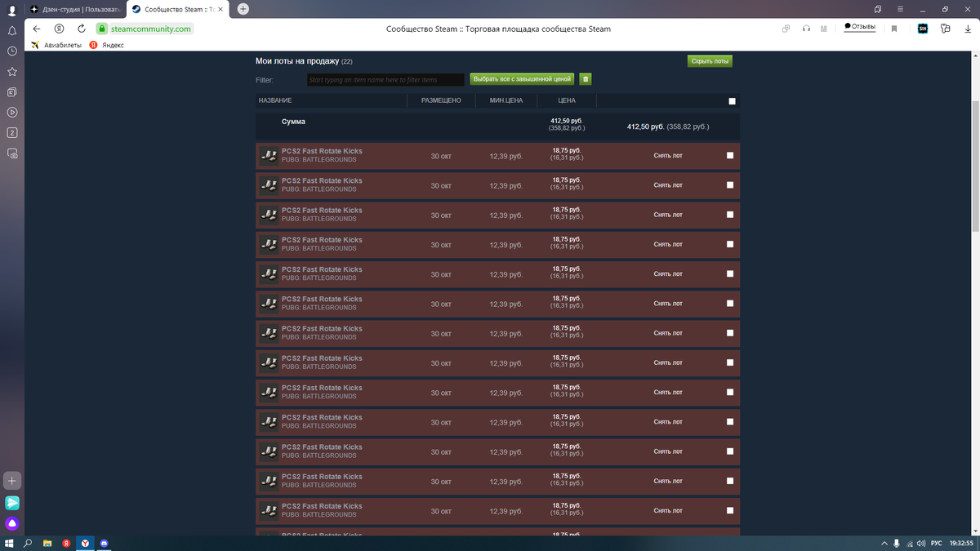Open Discord from the taskbar
The height and width of the screenshot is (551, 980).
(x=105, y=543)
